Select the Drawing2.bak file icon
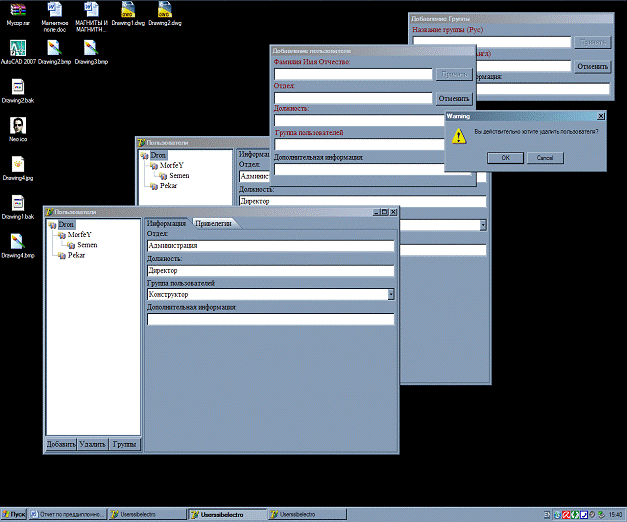 pyautogui.click(x=18, y=88)
